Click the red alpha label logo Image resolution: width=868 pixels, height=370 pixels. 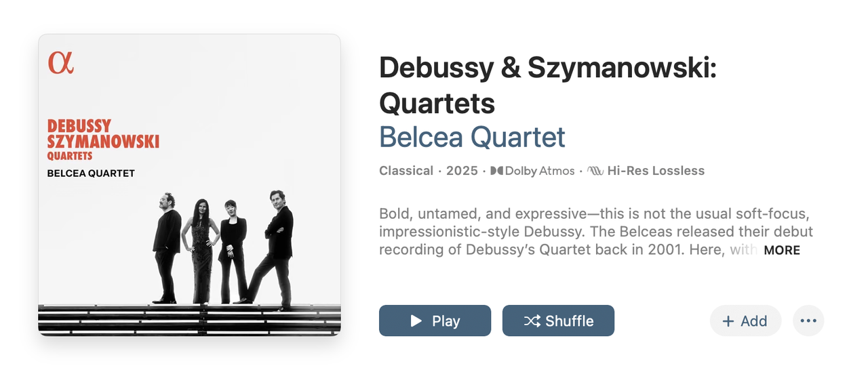tap(60, 62)
